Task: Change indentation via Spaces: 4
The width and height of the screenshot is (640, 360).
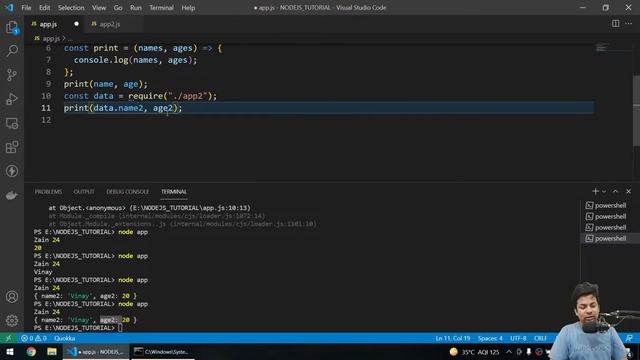Action: (490, 338)
